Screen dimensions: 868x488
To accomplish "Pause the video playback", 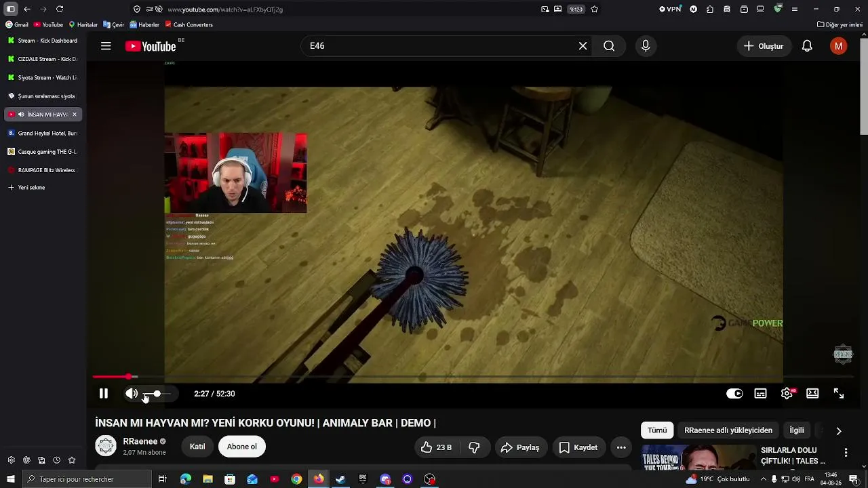I will (x=104, y=394).
